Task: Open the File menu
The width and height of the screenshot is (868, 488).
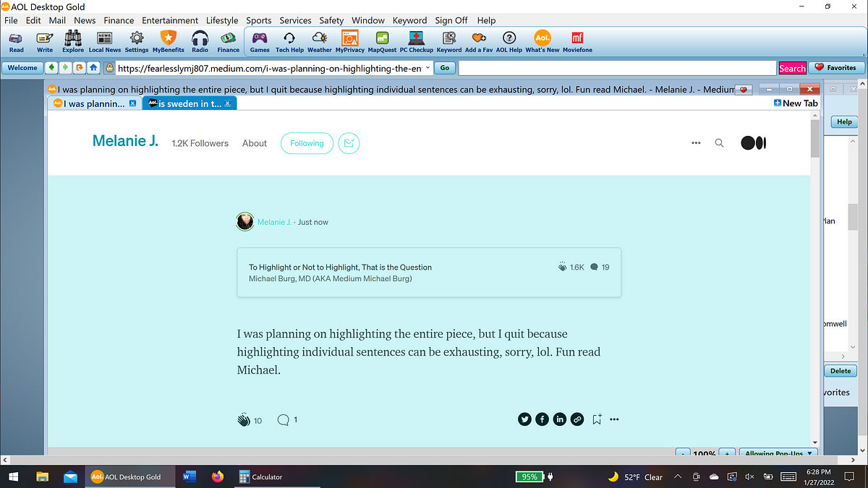Action: (x=12, y=20)
